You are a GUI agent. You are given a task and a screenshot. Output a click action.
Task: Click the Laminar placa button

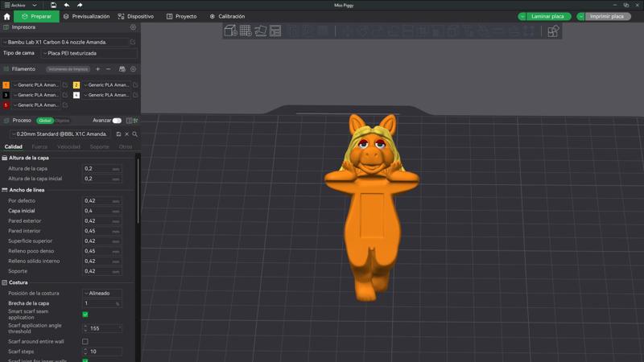click(547, 16)
